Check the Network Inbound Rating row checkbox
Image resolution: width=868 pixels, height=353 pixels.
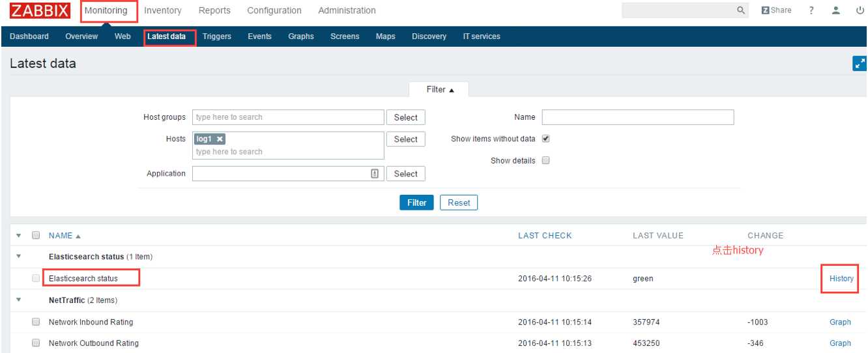coord(36,322)
